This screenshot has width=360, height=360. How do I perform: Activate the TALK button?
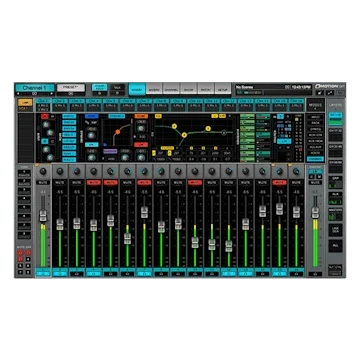(117, 87)
